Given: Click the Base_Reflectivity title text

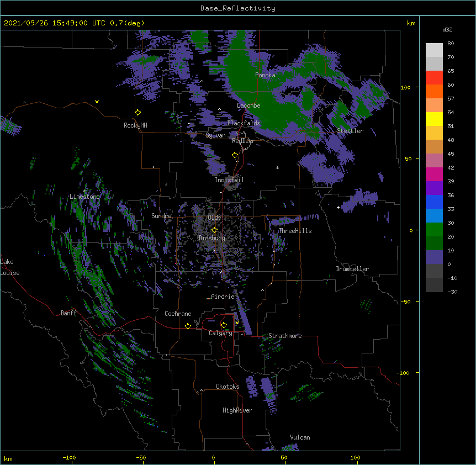Looking at the screenshot, I should pos(238,8).
